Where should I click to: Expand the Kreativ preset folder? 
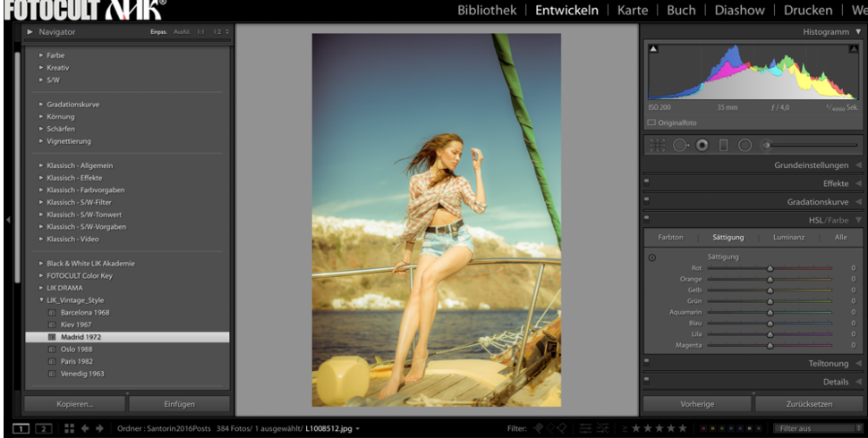pos(41,67)
